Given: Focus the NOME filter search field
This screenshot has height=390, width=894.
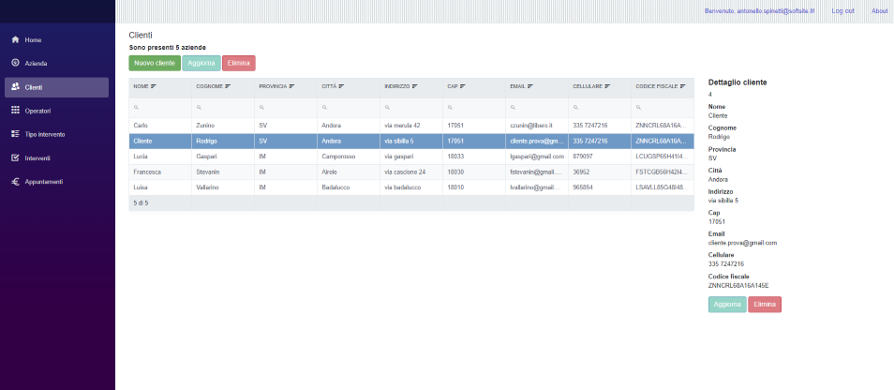Looking at the screenshot, I should (x=160, y=107).
